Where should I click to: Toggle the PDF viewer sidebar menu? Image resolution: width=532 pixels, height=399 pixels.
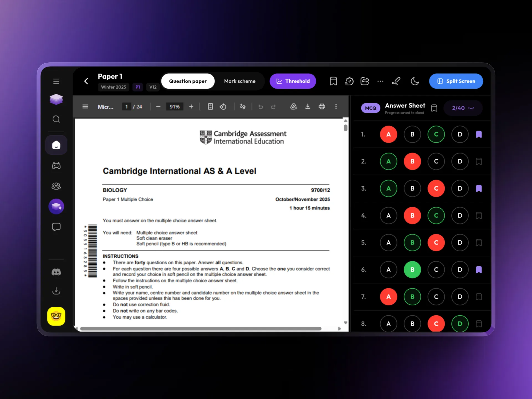[x=85, y=107]
